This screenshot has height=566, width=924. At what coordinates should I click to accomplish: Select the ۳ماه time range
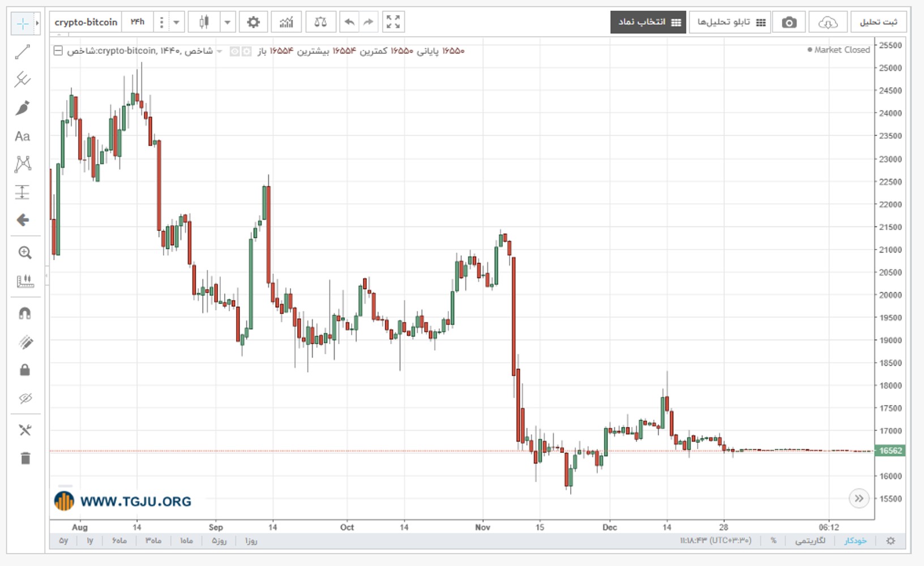click(x=153, y=541)
